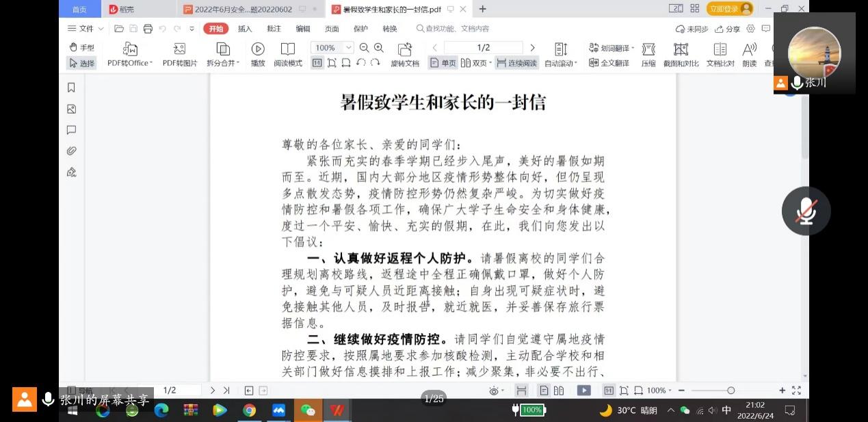Click the 播放 play slideshow icon
This screenshot has height=422, width=868.
258,49
